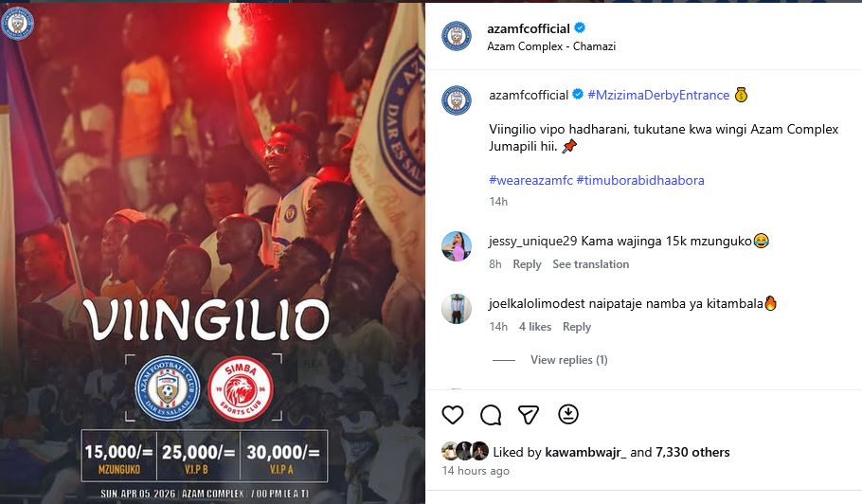This screenshot has height=504, width=862.
Task: Reply to joelkalolimodest comment
Action: [x=577, y=327]
